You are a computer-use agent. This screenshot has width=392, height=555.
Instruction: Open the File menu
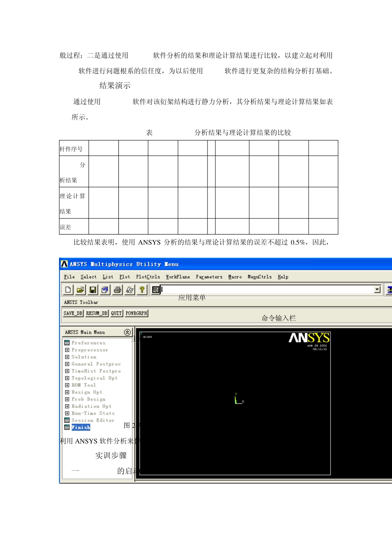click(x=69, y=277)
